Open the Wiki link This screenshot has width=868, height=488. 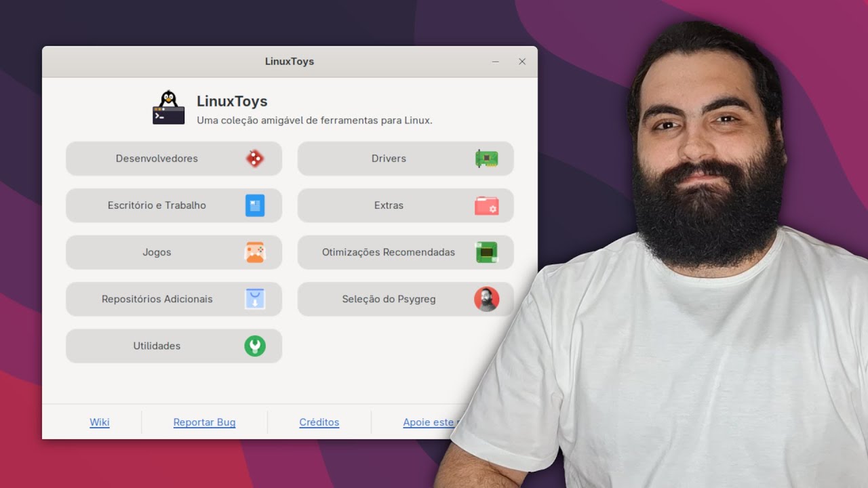click(100, 422)
